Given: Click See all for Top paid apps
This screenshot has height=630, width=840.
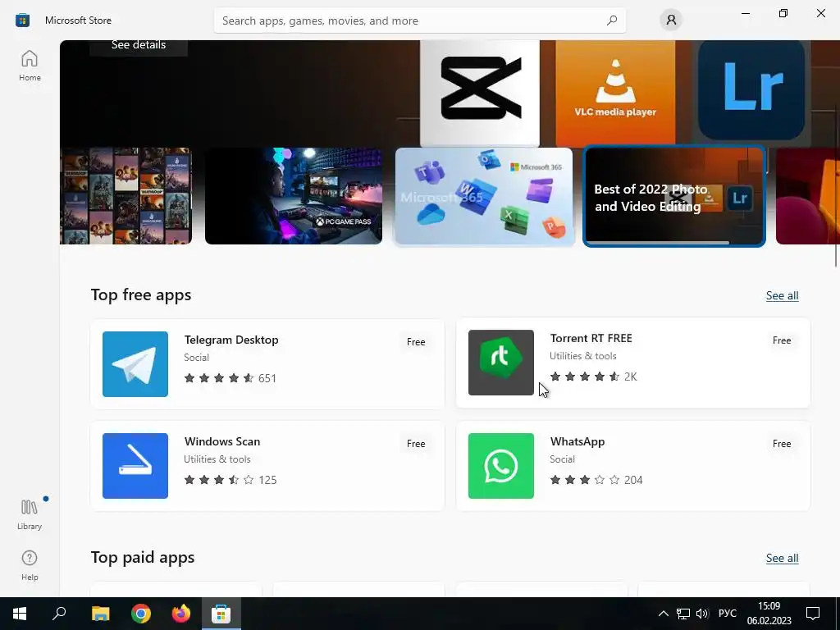Looking at the screenshot, I should 782,558.
